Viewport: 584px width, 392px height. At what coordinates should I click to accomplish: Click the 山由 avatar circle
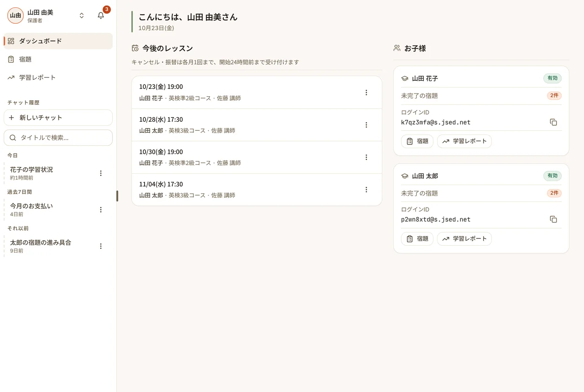tap(16, 15)
